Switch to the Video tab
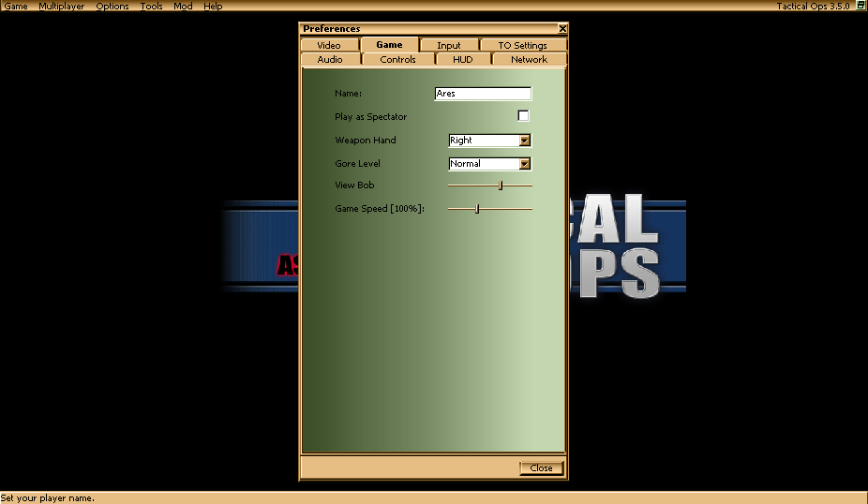Image resolution: width=868 pixels, height=504 pixels. (x=329, y=45)
